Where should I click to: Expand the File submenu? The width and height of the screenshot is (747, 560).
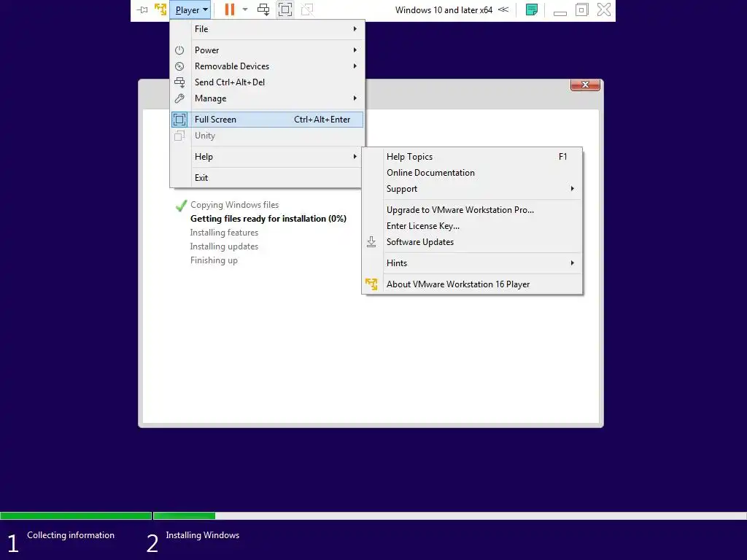coord(267,29)
